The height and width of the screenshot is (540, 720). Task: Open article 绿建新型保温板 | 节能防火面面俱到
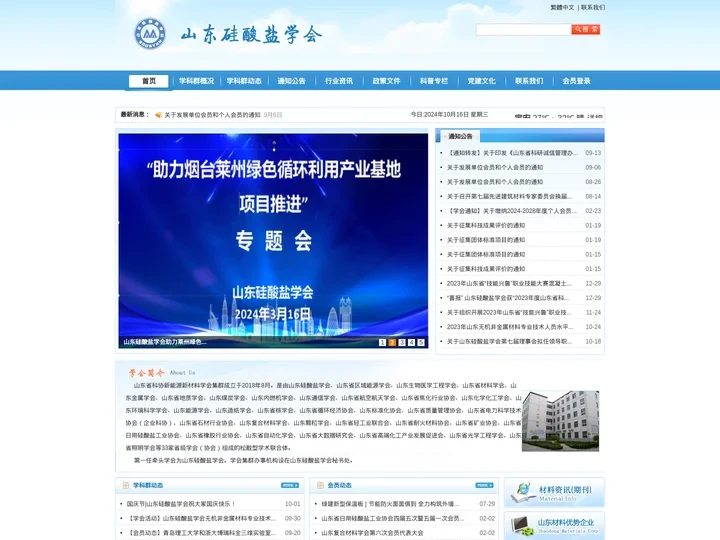coord(390,504)
